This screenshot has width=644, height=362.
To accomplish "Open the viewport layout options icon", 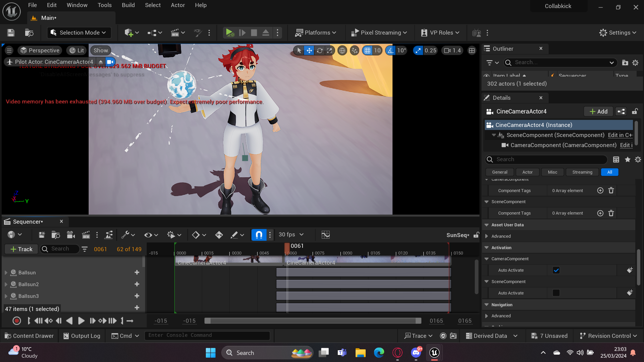I will [472, 50].
